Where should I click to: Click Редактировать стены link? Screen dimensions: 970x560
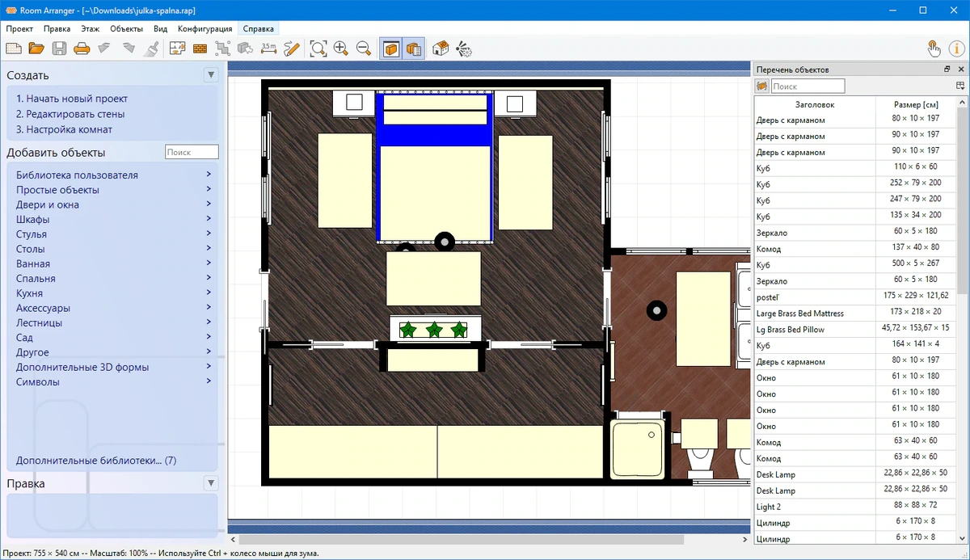(x=70, y=114)
